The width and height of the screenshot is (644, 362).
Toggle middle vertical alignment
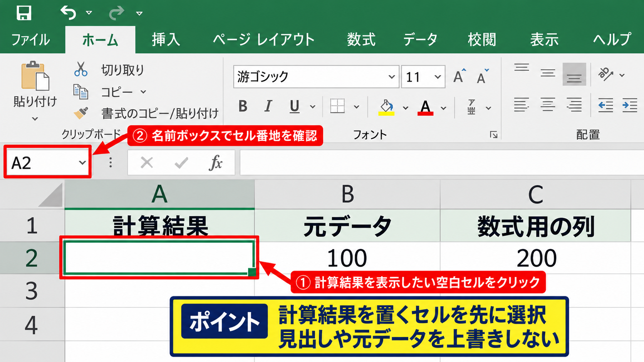(548, 73)
